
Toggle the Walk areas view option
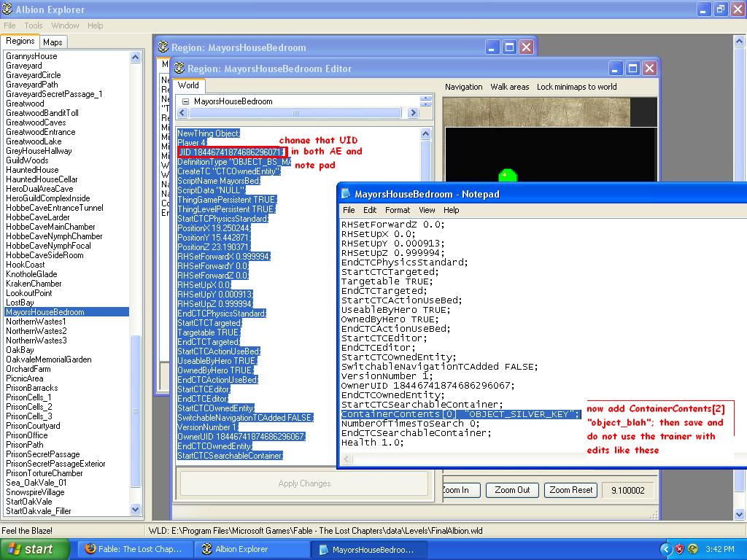(509, 87)
